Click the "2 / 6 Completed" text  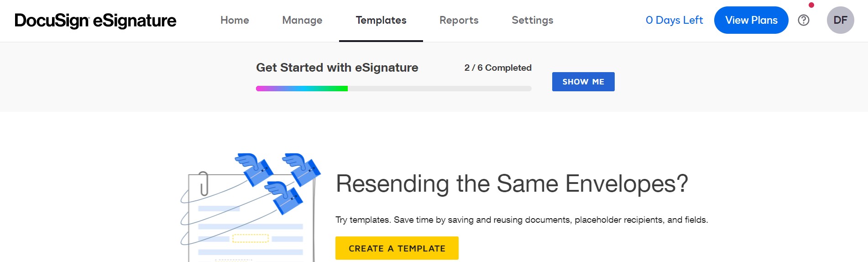[x=498, y=68]
